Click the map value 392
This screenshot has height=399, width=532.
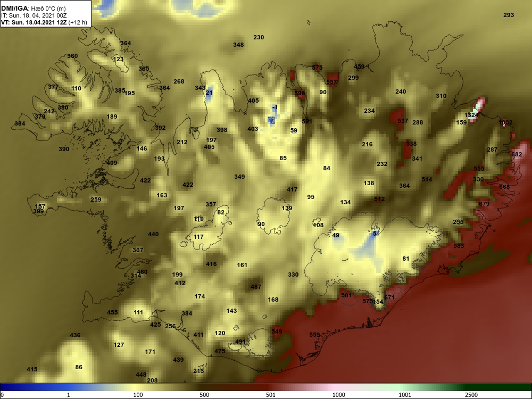click(160, 128)
